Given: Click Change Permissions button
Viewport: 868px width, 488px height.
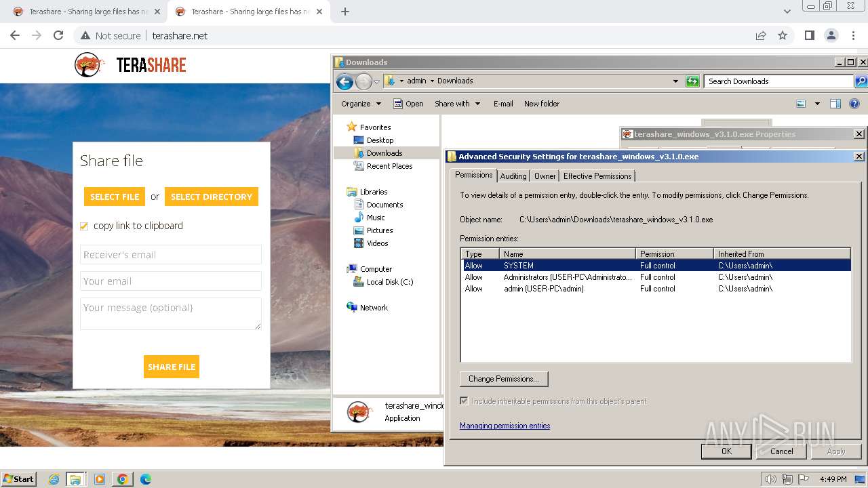Looking at the screenshot, I should click(x=504, y=379).
